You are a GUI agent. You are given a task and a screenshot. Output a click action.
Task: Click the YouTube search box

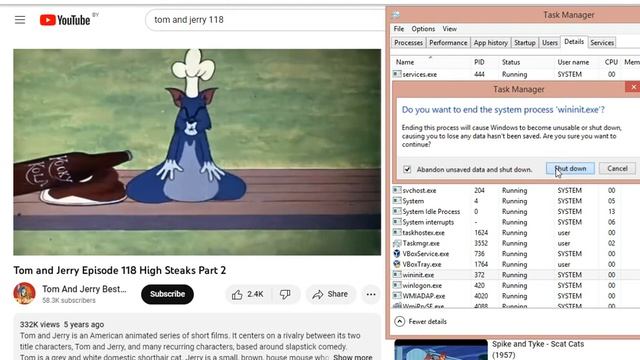click(265, 20)
